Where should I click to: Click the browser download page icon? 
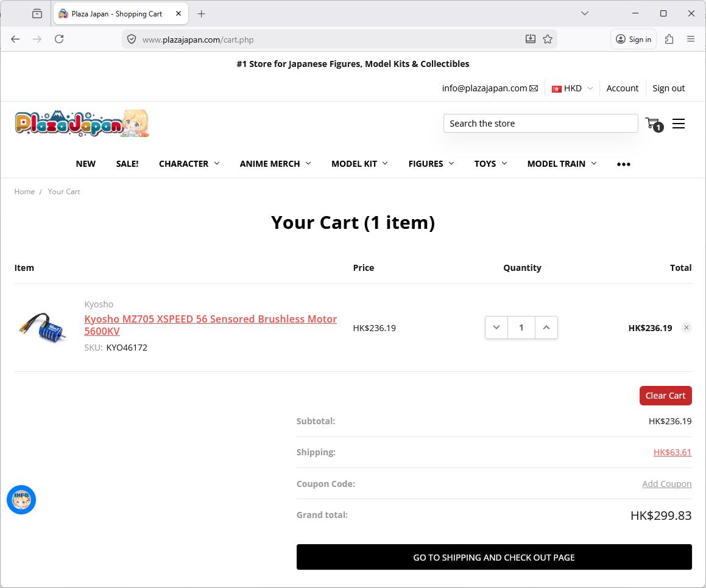point(531,39)
